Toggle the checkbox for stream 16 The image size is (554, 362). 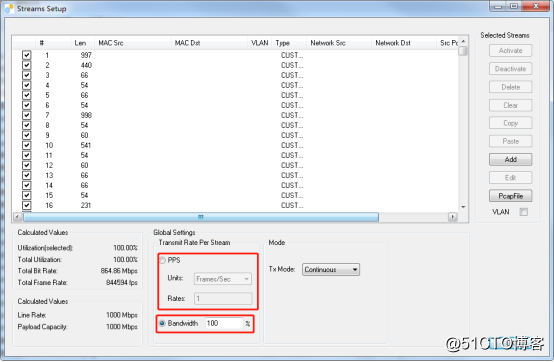(x=26, y=205)
